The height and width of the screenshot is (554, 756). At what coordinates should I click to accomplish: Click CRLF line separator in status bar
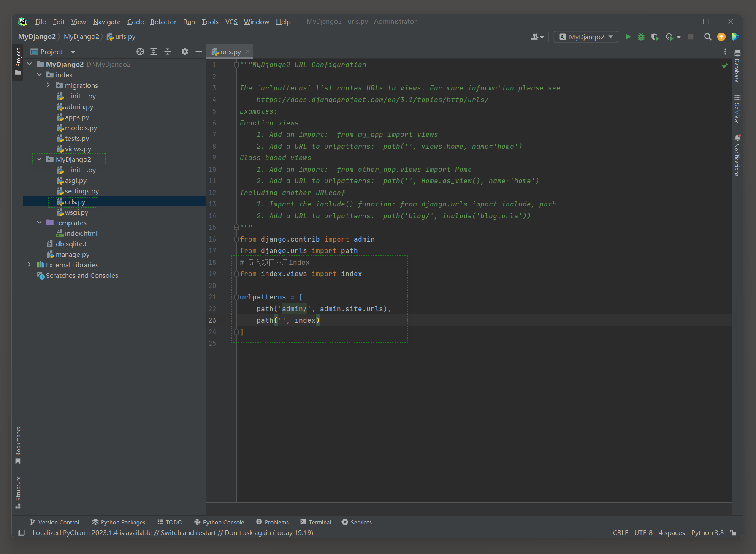pos(620,533)
